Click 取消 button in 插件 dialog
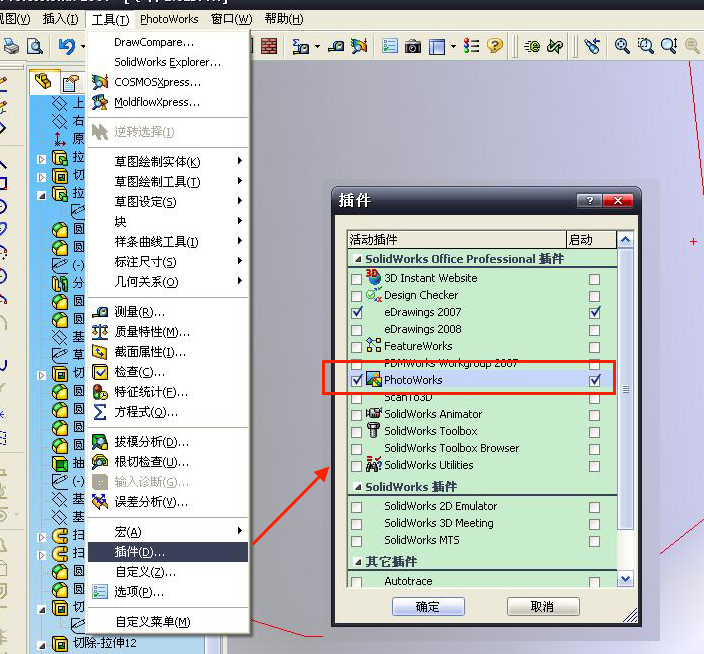704x654 pixels. [x=543, y=606]
